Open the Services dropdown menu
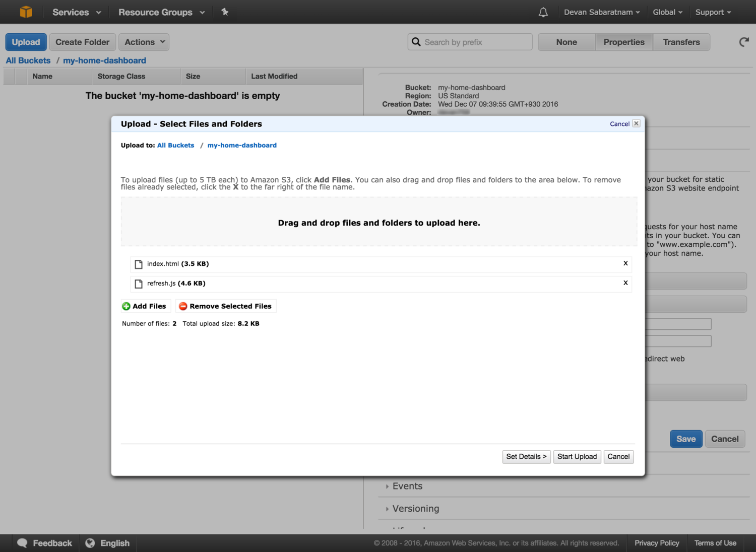Screen dimensions: 756x552 click(77, 12)
